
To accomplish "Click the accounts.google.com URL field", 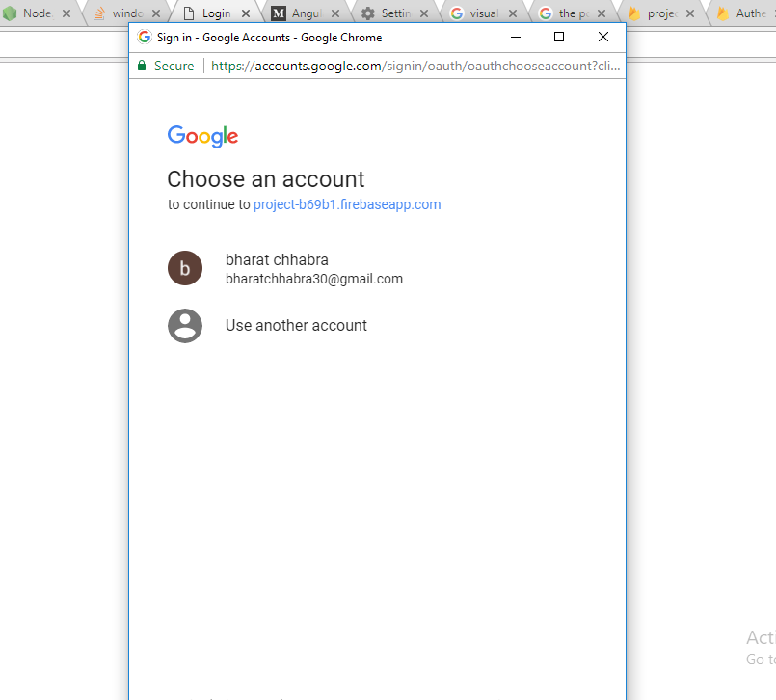I will (x=415, y=66).
